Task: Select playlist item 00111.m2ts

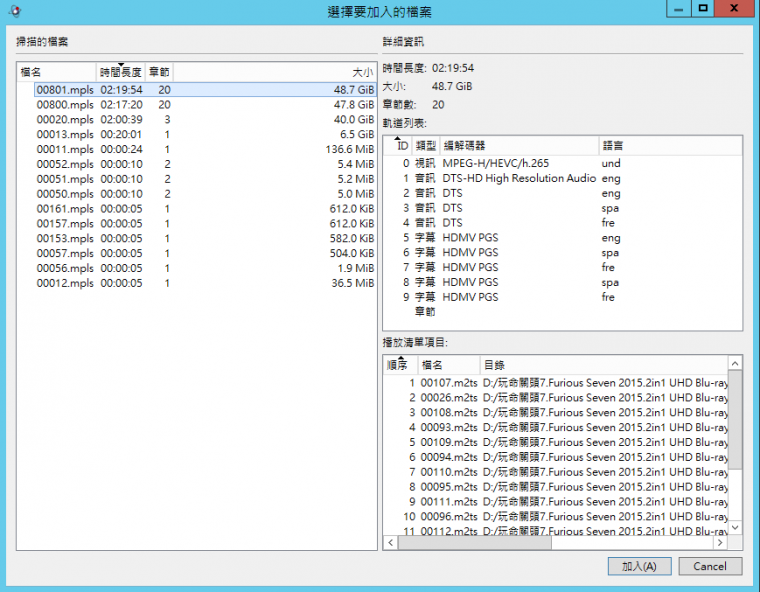Action: click(x=556, y=502)
